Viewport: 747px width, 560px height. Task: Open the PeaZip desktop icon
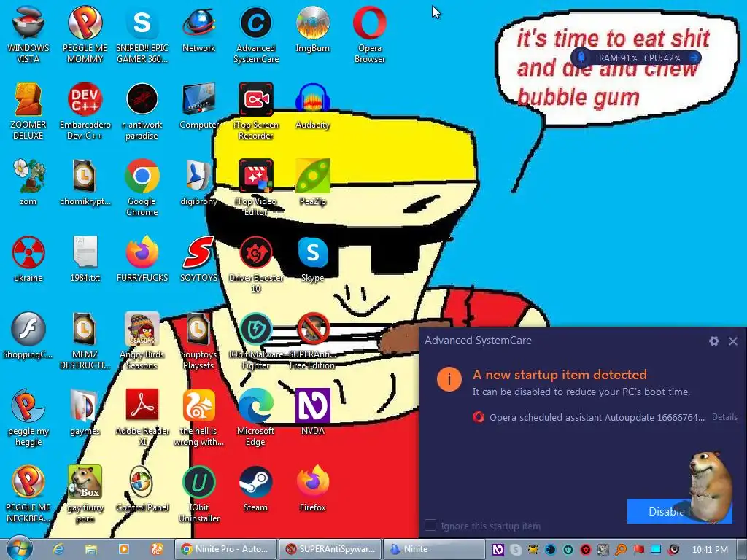(312, 183)
